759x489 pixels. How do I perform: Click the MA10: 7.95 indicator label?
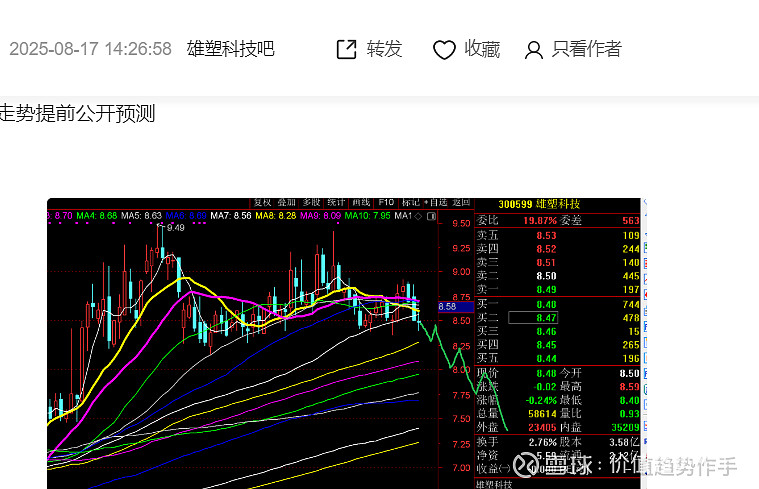[x=367, y=215]
